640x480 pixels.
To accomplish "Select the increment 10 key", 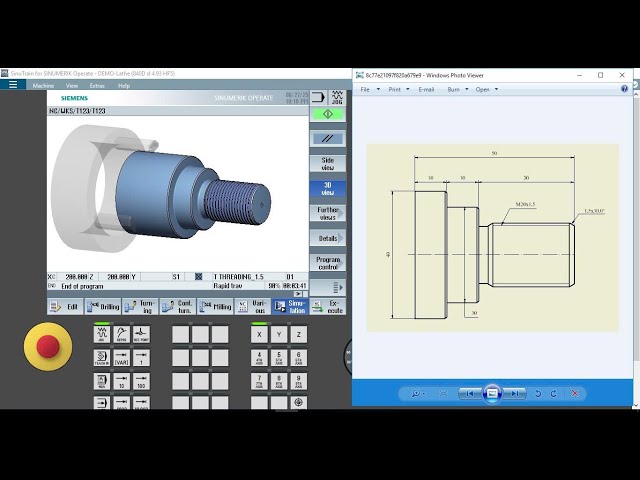I will [122, 381].
